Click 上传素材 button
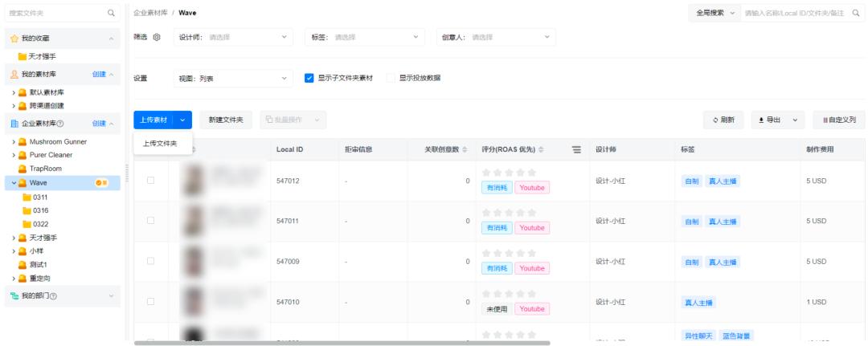Viewport: 868px width, 346px height. 154,120
